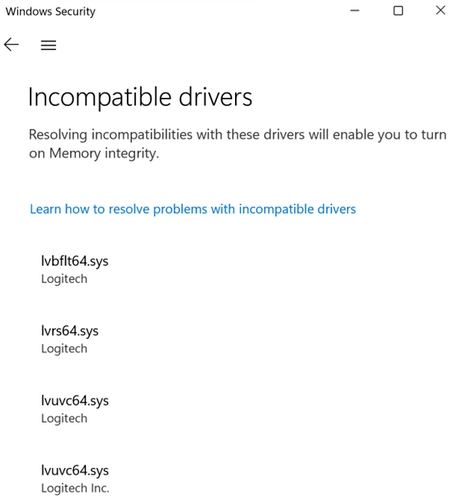Click the Logitech Inc. publisher label
The image size is (450, 501).
pyautogui.click(x=75, y=488)
